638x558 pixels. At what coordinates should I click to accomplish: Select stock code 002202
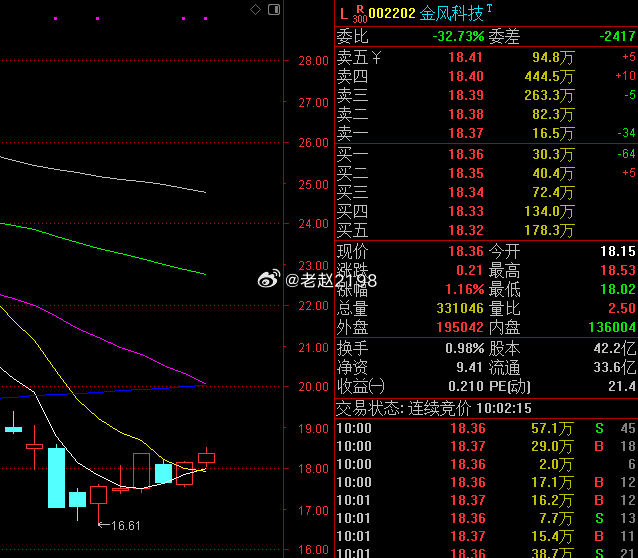392,13
